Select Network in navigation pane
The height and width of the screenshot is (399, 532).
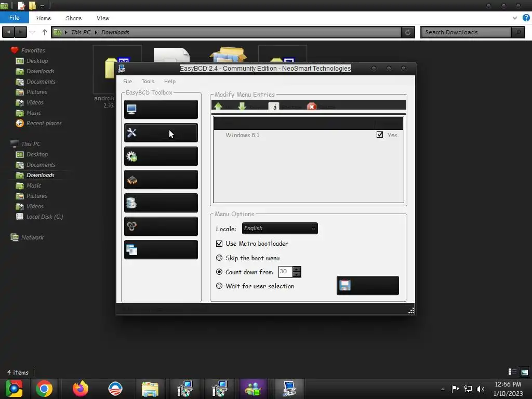coord(32,237)
